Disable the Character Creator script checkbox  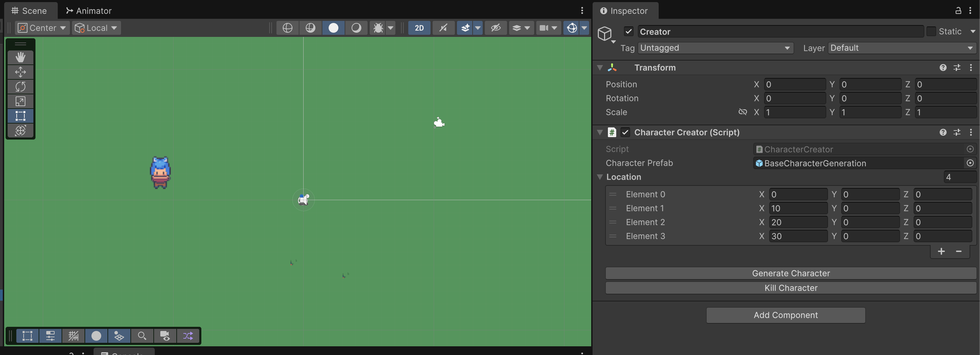tap(625, 133)
